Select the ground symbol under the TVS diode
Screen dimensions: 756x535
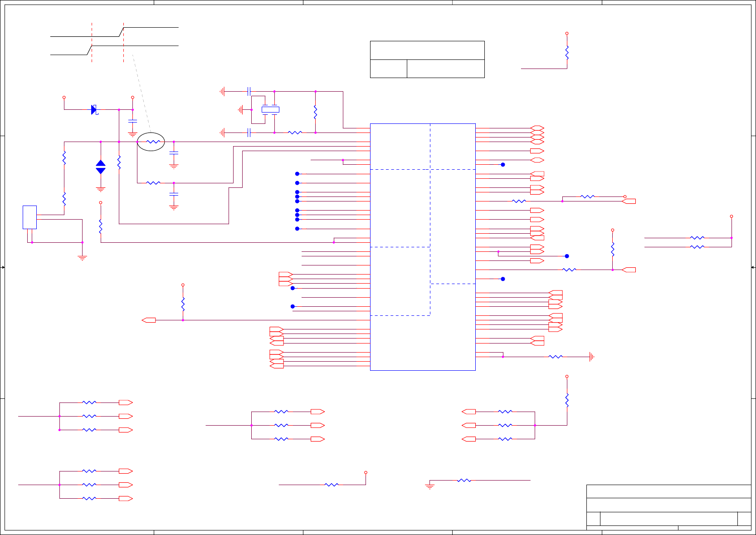(101, 189)
